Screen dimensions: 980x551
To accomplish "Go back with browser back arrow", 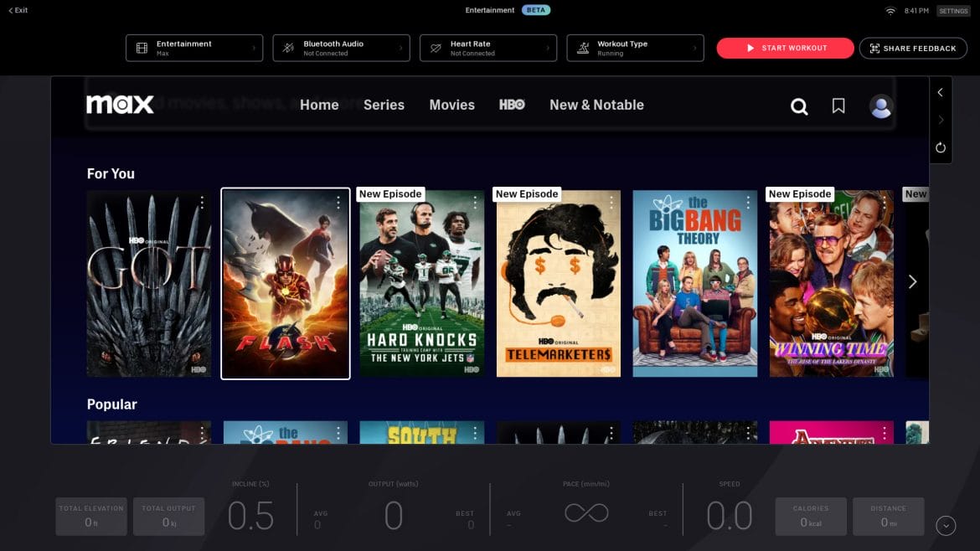I will pyautogui.click(x=941, y=92).
